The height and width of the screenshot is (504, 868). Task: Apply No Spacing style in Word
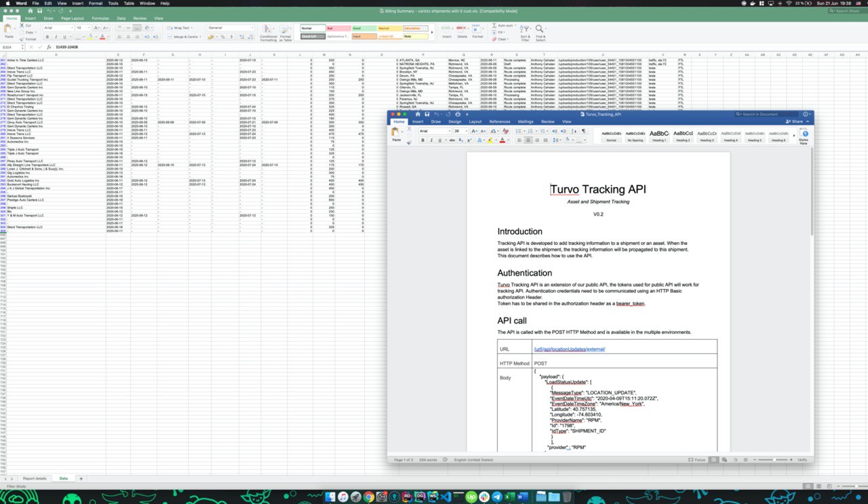(635, 136)
